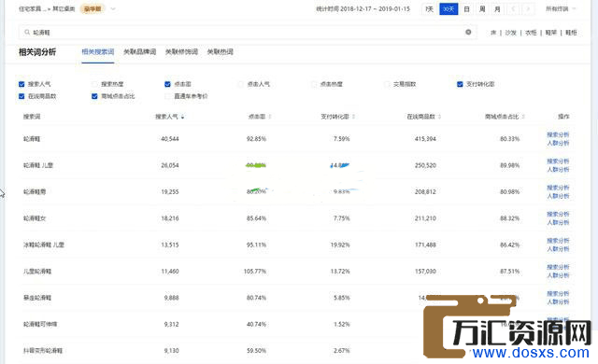Uncheck the 商城点击占比 checkbox

click(94, 96)
